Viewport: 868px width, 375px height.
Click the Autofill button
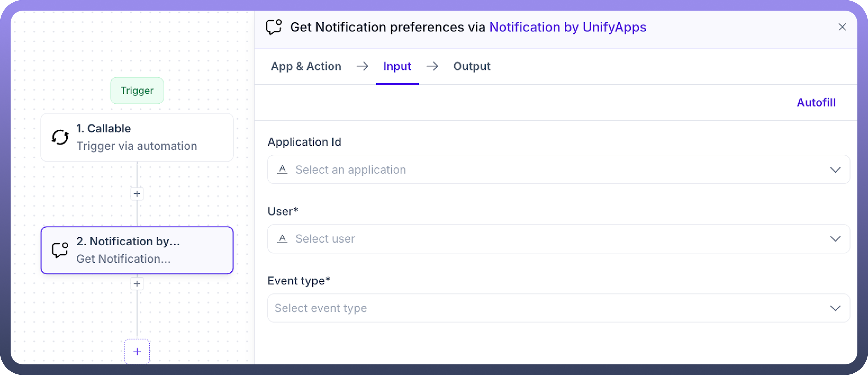point(816,102)
